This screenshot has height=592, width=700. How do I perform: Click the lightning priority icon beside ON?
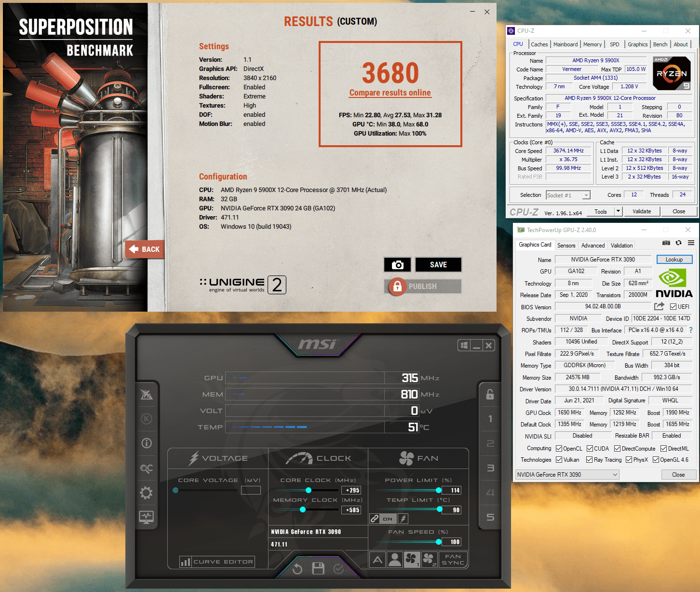403,519
